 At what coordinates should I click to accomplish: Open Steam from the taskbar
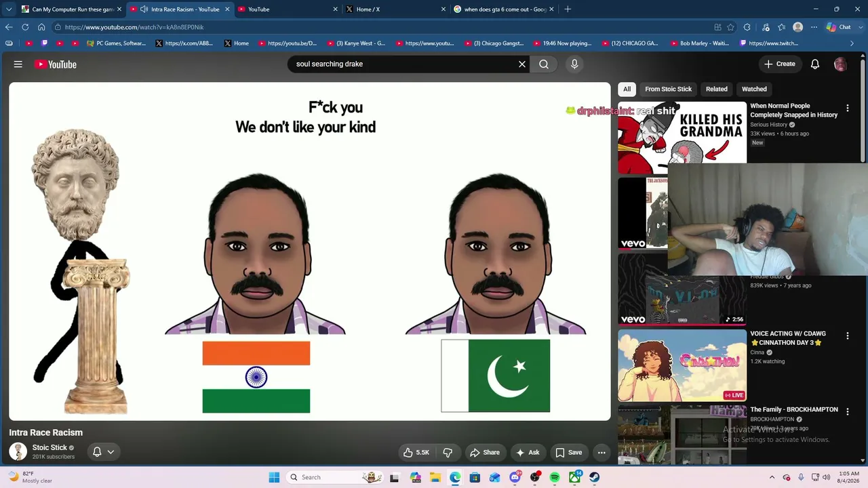[594, 477]
